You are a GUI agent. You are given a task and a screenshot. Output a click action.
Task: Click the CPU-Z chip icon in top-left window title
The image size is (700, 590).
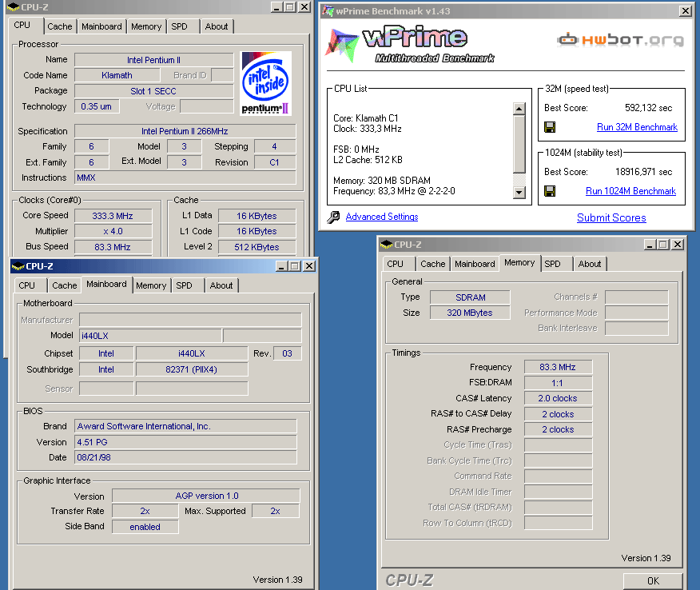[14, 7]
